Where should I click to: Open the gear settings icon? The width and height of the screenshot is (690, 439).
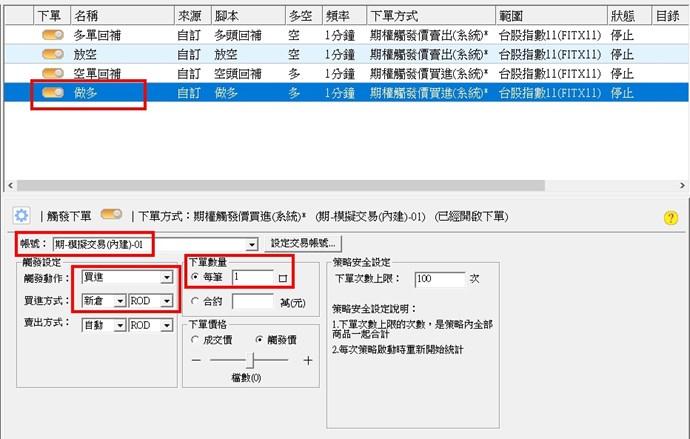click(21, 216)
